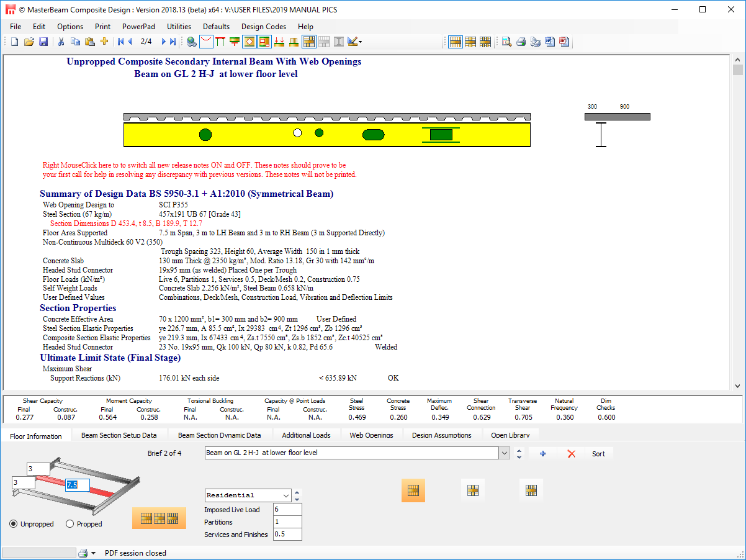This screenshot has width=746, height=560.
Task: Select the Unpropped radio button
Action: click(14, 524)
